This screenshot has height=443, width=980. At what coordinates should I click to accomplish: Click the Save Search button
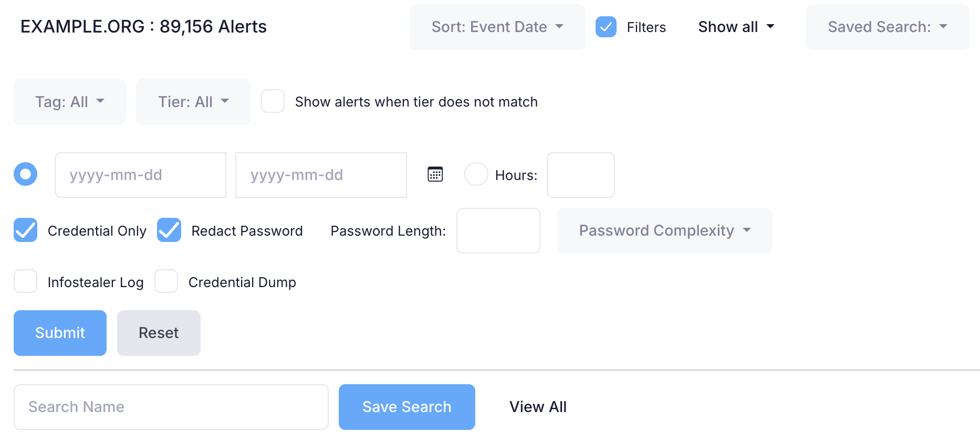coord(407,407)
